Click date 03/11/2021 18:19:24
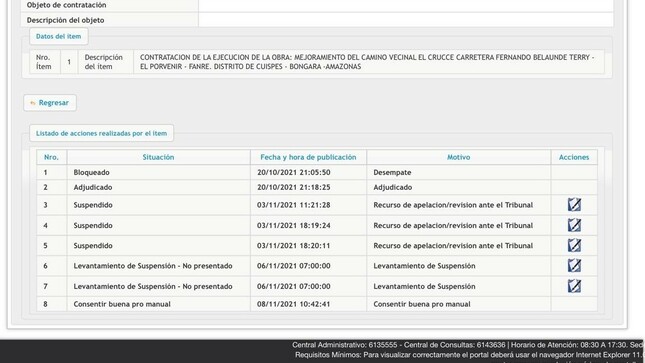Screen dimensions: 645x363 [294, 226]
